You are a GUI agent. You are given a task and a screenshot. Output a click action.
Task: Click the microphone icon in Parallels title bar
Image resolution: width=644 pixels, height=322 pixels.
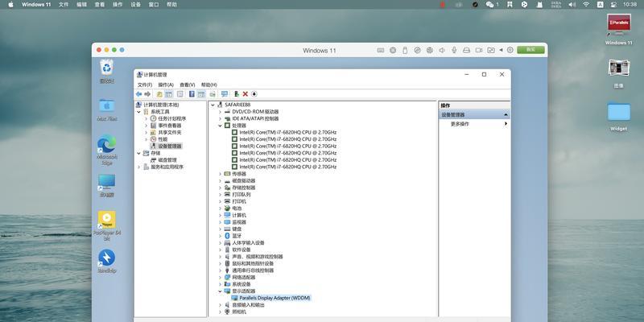click(454, 50)
